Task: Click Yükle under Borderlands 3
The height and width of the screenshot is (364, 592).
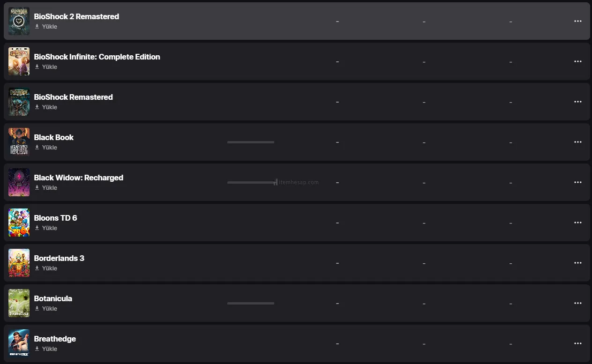Action: click(46, 268)
